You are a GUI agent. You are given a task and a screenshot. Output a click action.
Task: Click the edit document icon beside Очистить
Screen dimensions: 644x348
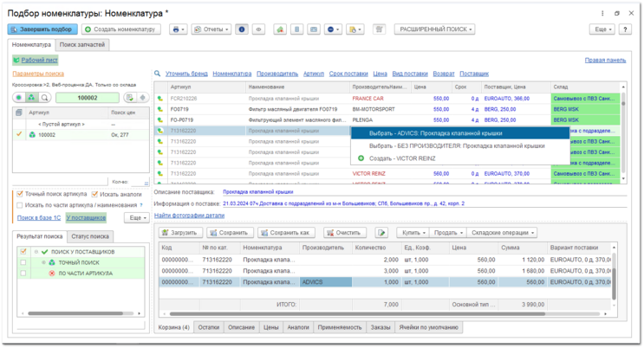381,233
